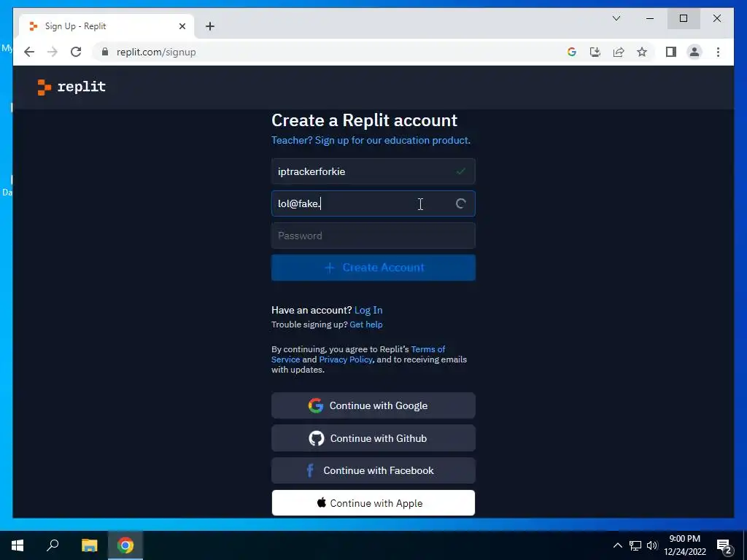Open Windows taskbar search
Screen dimensions: 747x560
coord(53,545)
